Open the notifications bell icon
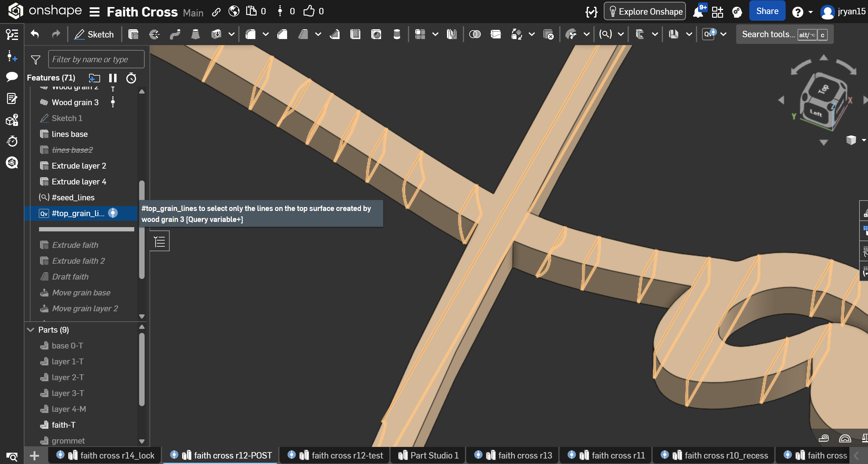This screenshot has height=464, width=868. coord(698,12)
